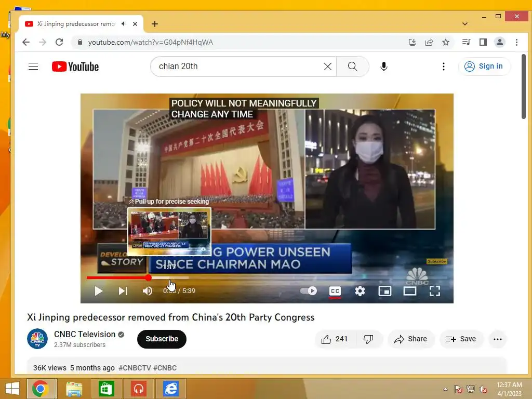This screenshot has width=532, height=399.
Task: Click the browser forward arrow
Action: click(x=43, y=42)
